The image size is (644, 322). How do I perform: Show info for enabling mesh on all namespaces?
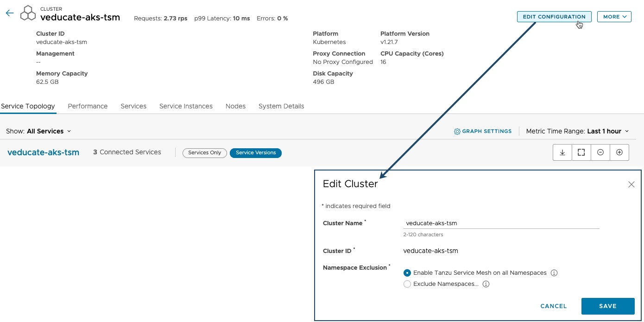coord(554,273)
